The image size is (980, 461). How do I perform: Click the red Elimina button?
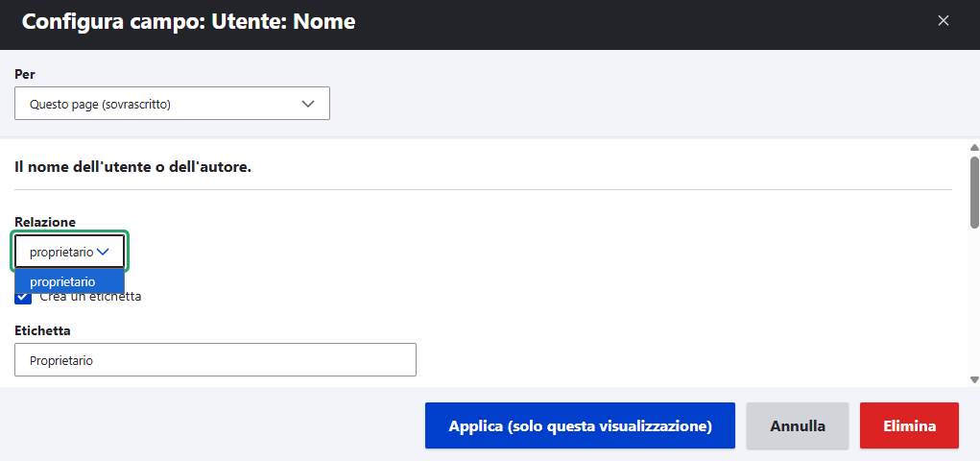point(909,425)
